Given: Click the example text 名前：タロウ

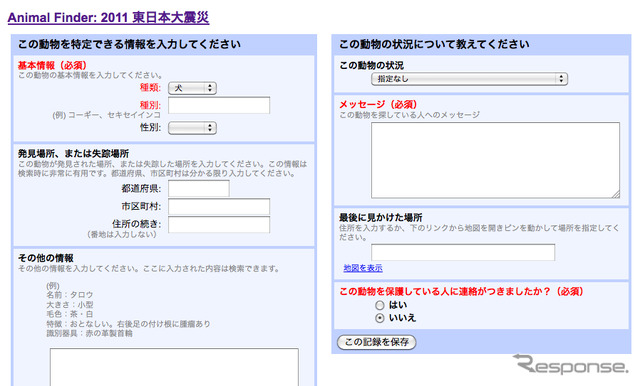Looking at the screenshot, I should [70, 295].
